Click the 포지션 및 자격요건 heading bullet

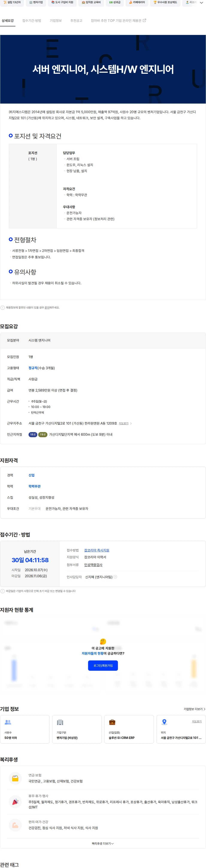point(11,136)
